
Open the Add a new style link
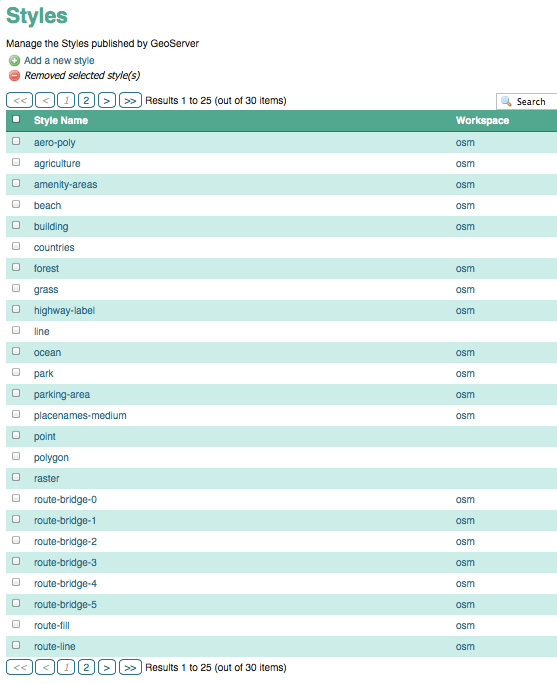point(59,61)
